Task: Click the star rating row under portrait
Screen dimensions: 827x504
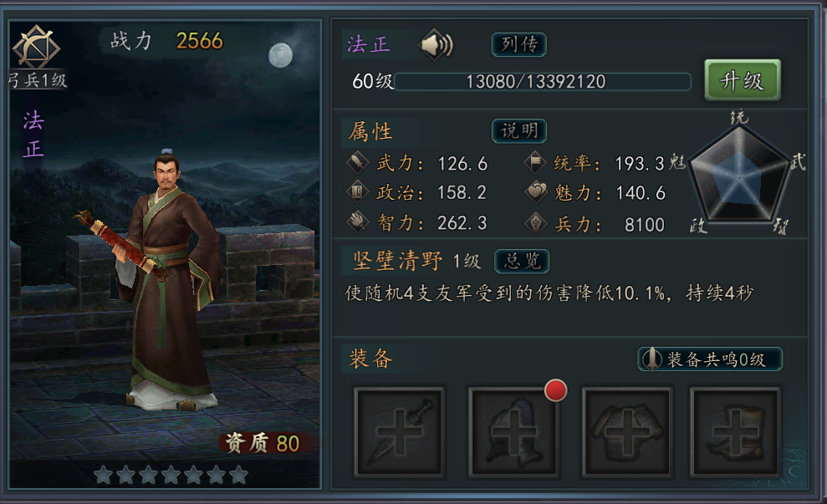Action: 171,475
